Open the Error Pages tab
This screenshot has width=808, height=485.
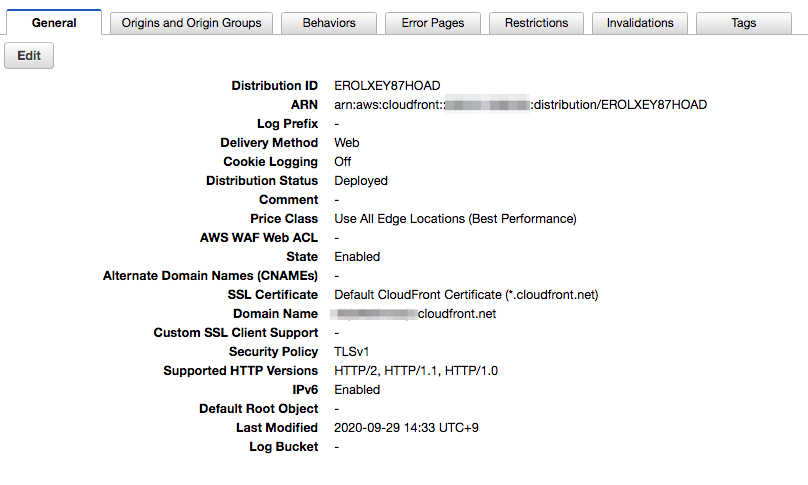433,23
